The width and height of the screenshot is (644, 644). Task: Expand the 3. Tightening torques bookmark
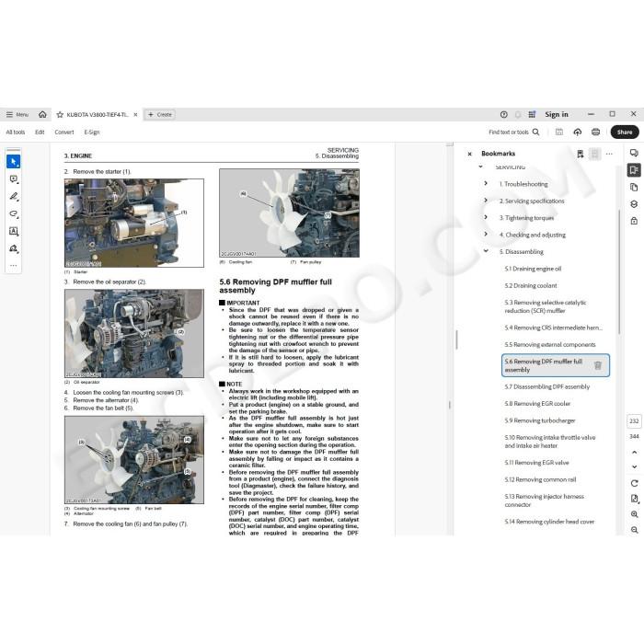tap(486, 217)
